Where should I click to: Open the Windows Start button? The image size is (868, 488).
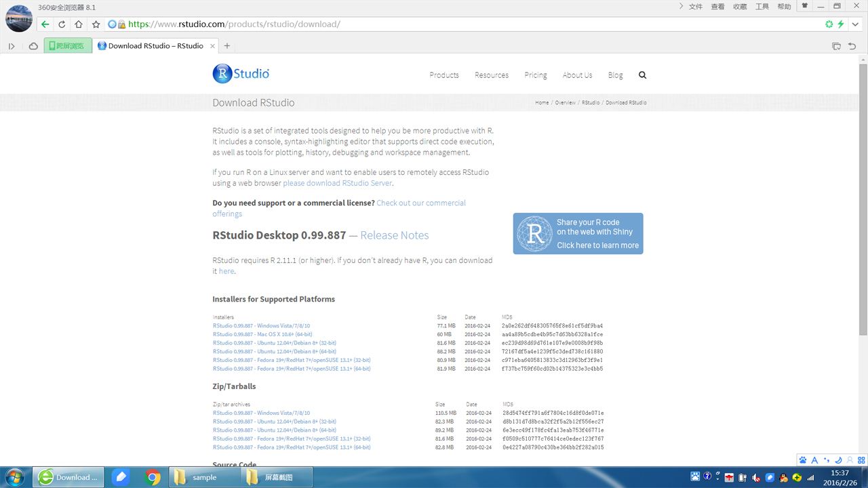[14, 477]
